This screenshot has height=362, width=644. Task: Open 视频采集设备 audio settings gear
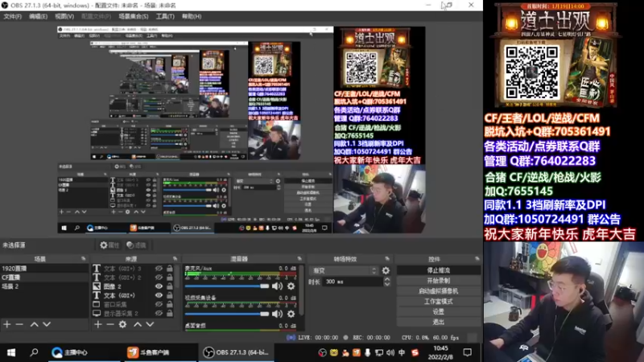291,314
